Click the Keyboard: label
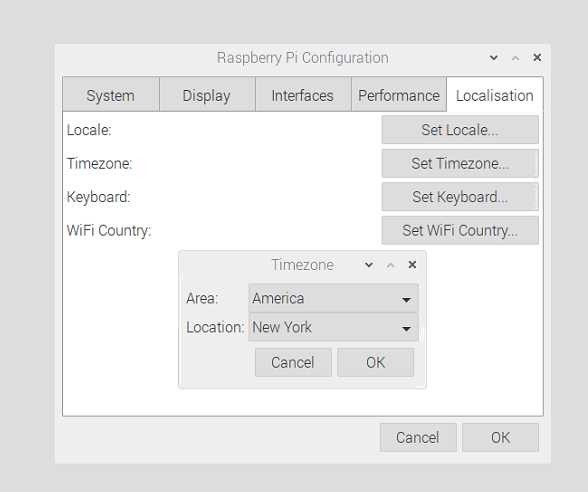The height and width of the screenshot is (492, 588). coord(99,197)
